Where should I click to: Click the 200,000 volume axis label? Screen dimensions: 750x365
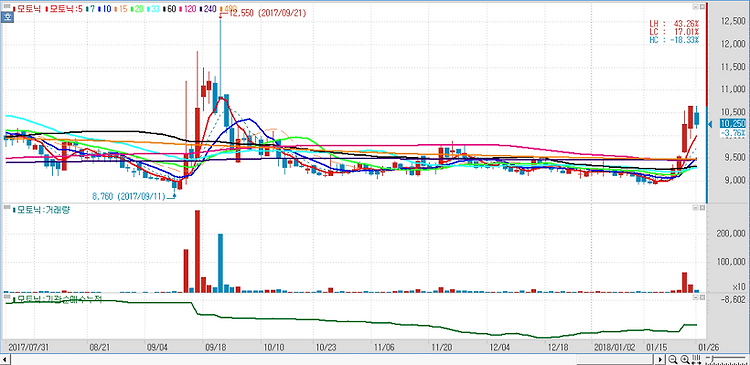(732, 233)
